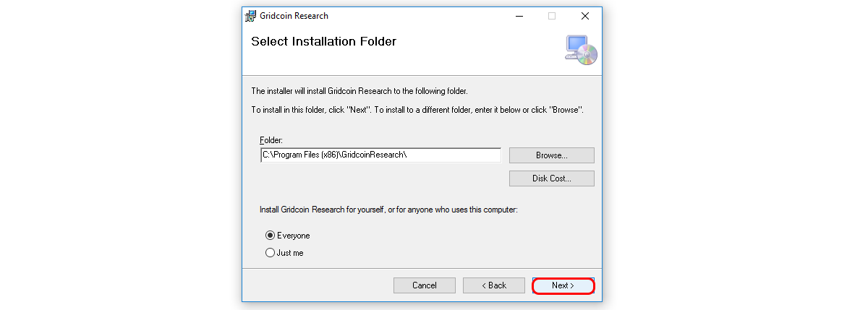The image size is (868, 310).
Task: Click the 'installer will install Gridcoin Research' sentence
Action: point(359,92)
